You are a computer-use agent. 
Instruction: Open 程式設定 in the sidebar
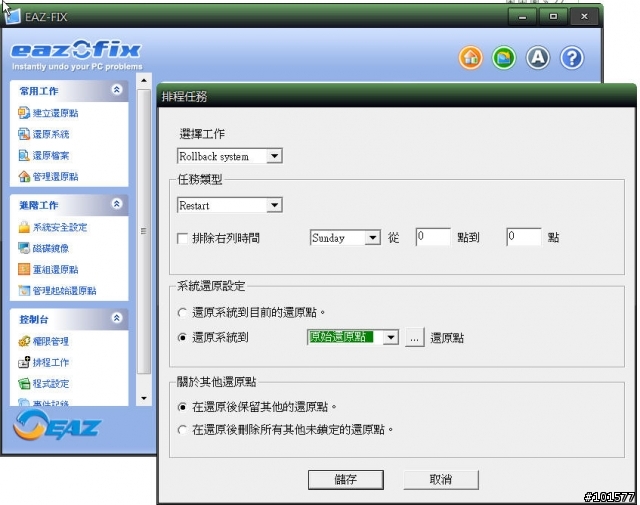[x=51, y=384]
